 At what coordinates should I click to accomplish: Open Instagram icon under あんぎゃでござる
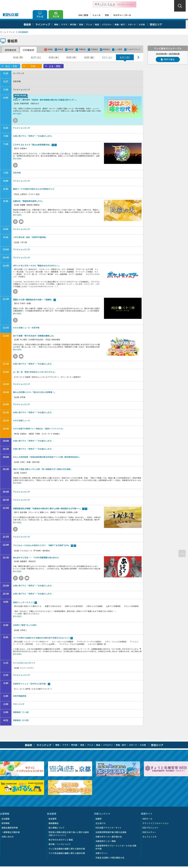click(21, 578)
